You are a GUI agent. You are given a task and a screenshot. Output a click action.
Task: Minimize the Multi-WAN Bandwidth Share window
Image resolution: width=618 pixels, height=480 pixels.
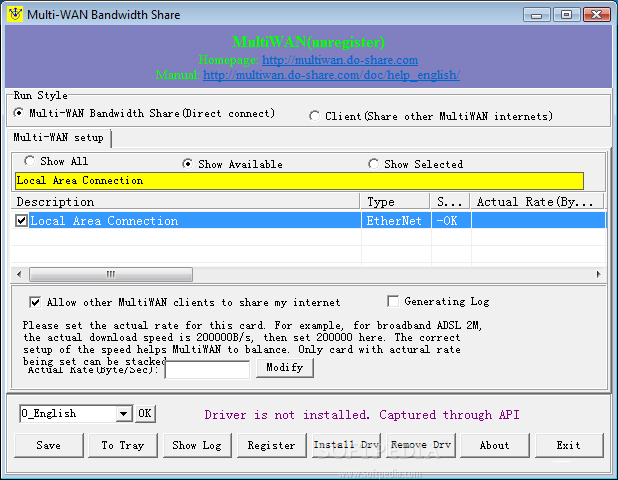tap(536, 15)
